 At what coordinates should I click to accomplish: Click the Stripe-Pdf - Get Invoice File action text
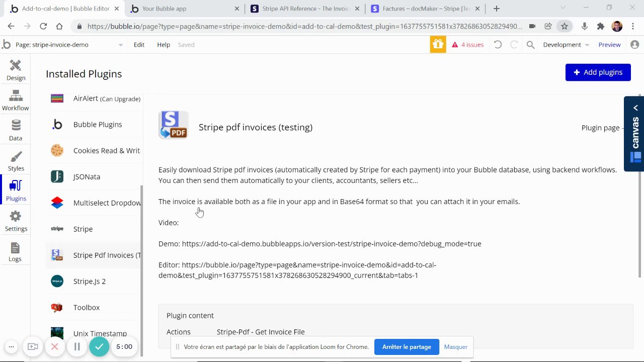261,332
